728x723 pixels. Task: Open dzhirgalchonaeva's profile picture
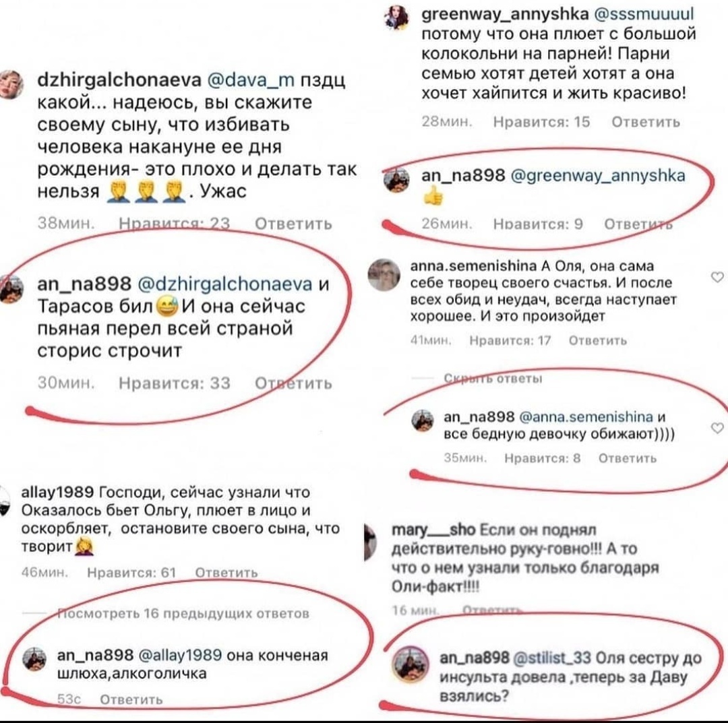click(10, 84)
